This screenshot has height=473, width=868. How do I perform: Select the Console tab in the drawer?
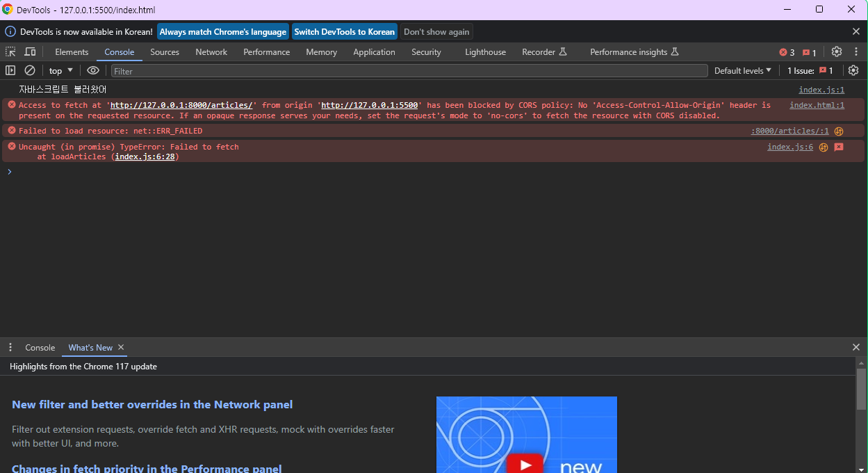point(40,347)
